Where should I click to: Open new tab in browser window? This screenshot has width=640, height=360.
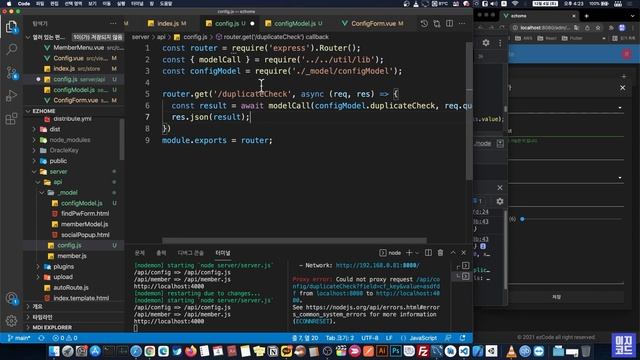click(587, 16)
